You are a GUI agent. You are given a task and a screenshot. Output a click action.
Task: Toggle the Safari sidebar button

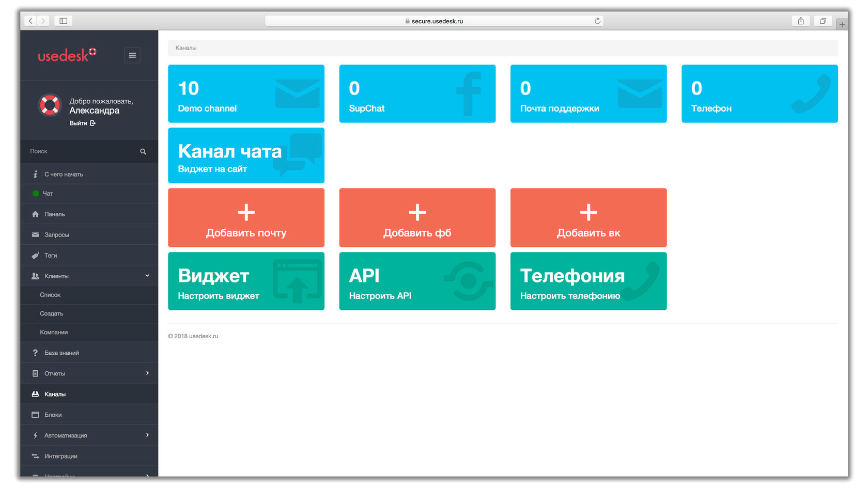[64, 21]
